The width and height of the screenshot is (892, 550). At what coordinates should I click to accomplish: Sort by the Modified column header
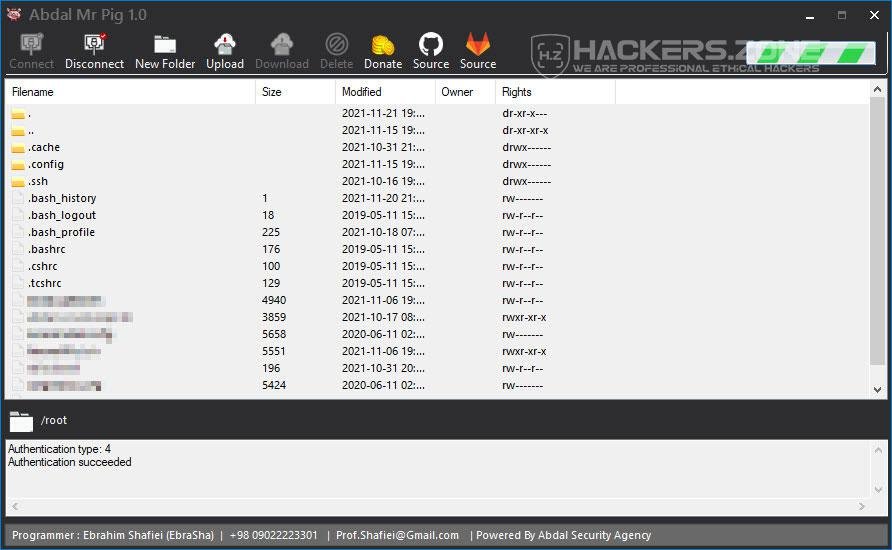point(385,92)
